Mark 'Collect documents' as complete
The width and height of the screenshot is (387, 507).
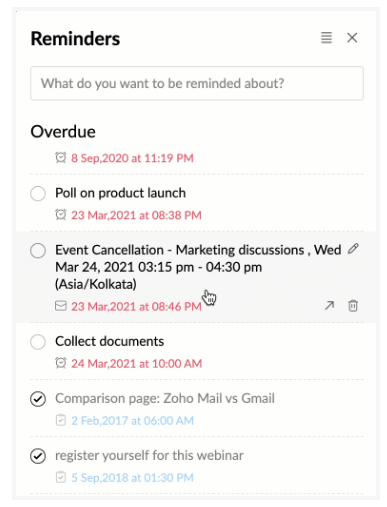38,342
